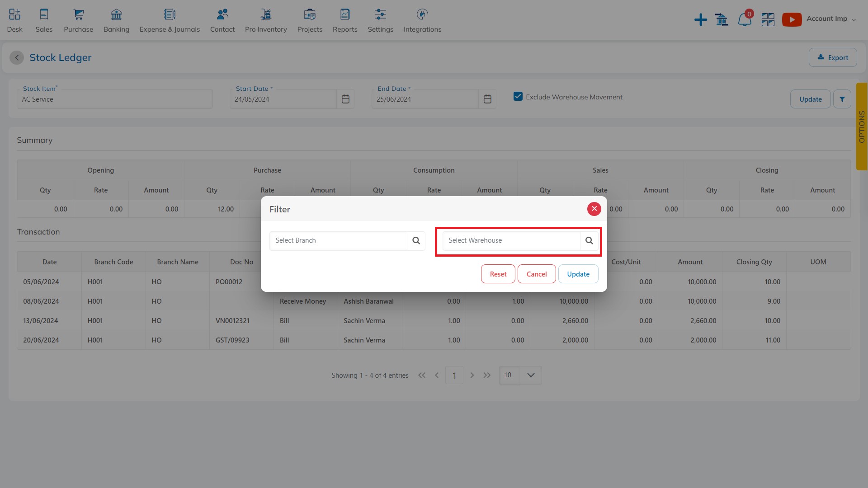Click the filter funnel dropdown button
The width and height of the screenshot is (868, 488).
tap(842, 99)
